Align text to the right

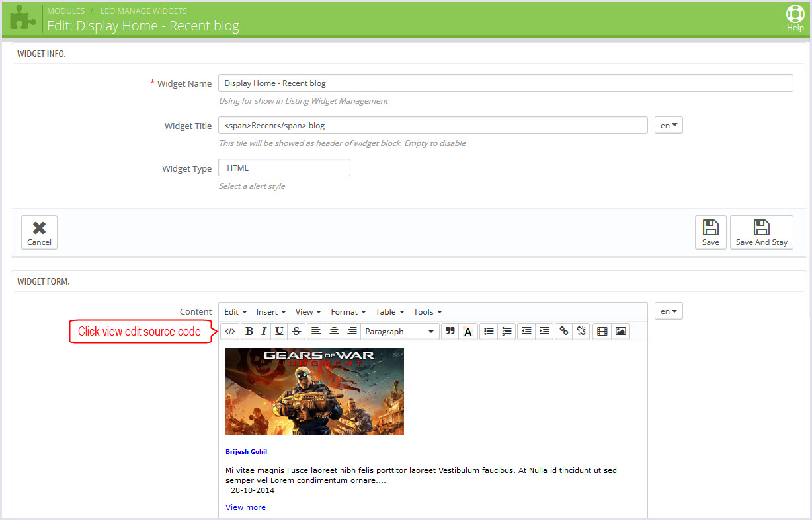352,331
